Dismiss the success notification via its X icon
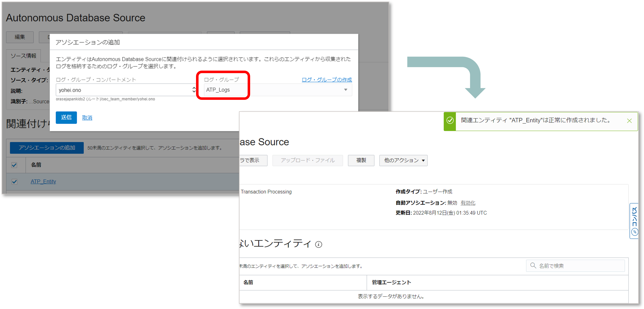The image size is (644, 309). 629,121
